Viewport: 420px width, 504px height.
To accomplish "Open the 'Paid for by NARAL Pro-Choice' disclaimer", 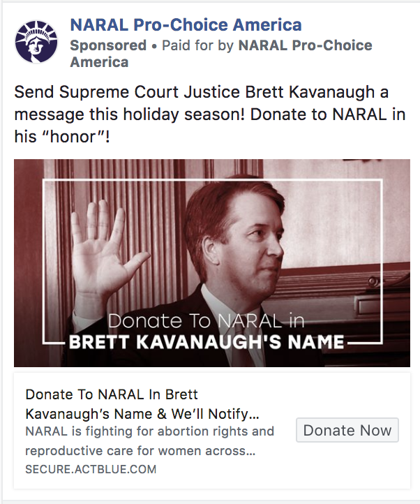I will (x=267, y=45).
